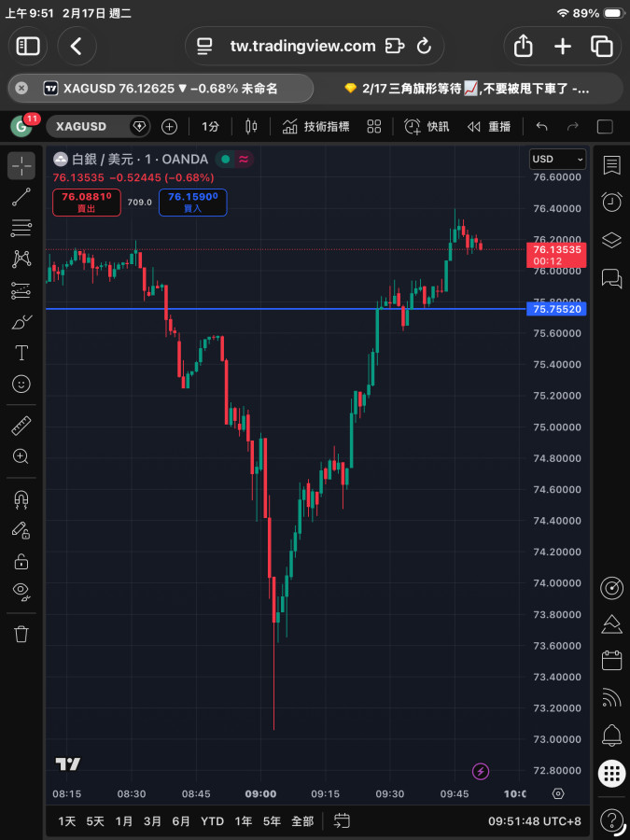Image resolution: width=630 pixels, height=840 pixels.
Task: Activate the zoom in tool
Action: point(21,456)
